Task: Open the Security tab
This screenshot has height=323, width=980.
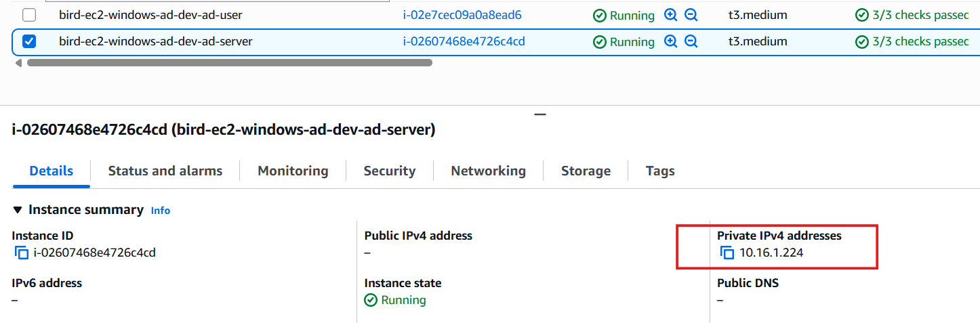Action: point(390,171)
